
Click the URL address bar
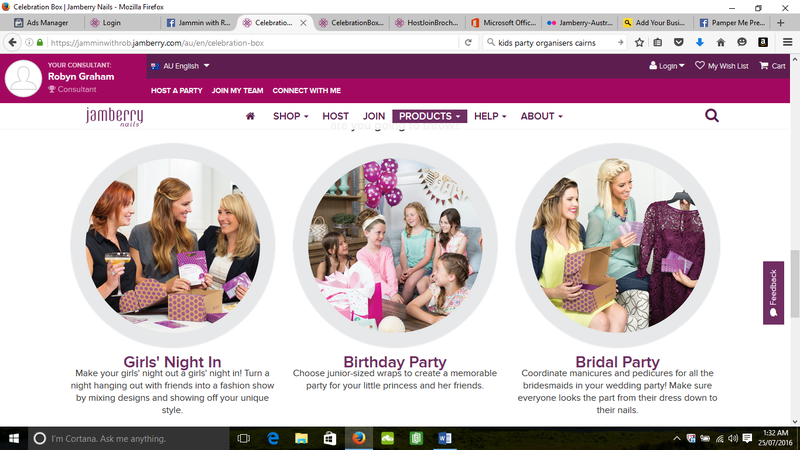(x=253, y=42)
